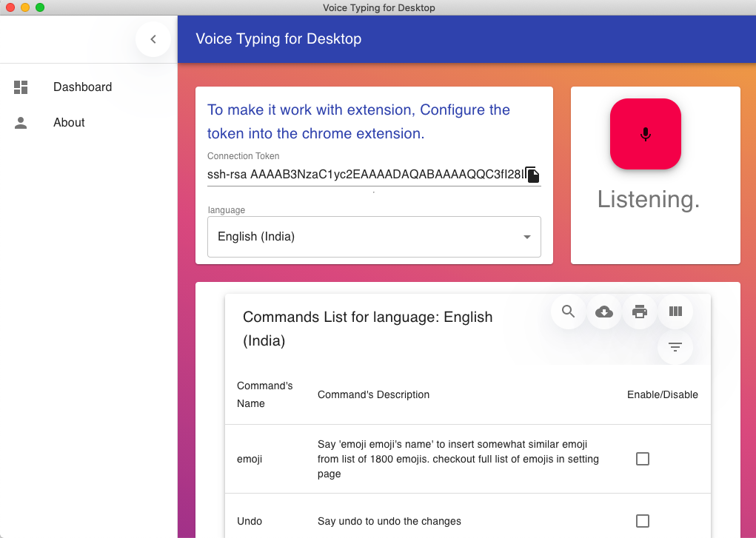
Task: Click the emoji command description text
Action: (458, 459)
